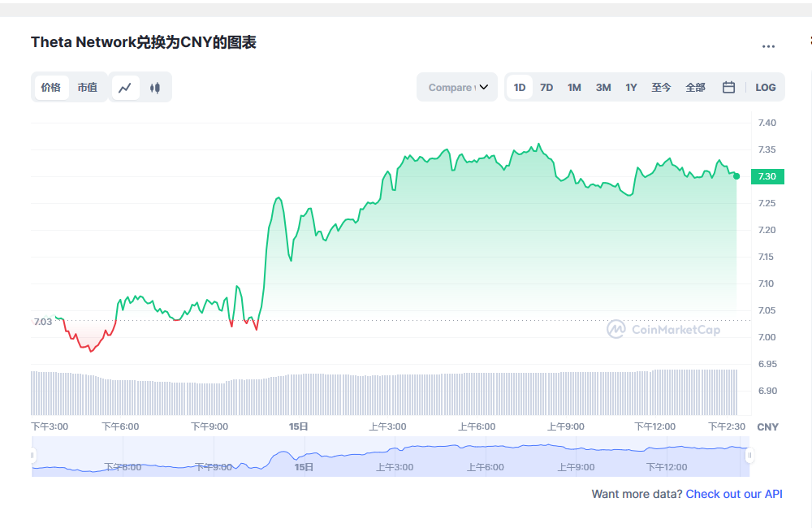Switch to line chart view icon

(x=125, y=88)
